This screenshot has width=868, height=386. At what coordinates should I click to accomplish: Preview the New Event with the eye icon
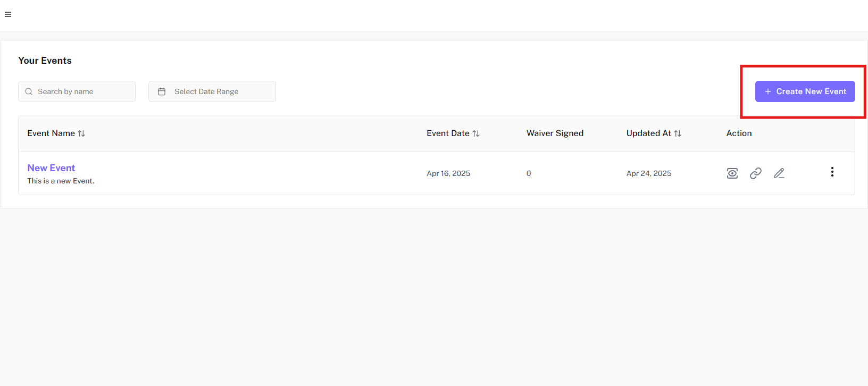click(732, 173)
